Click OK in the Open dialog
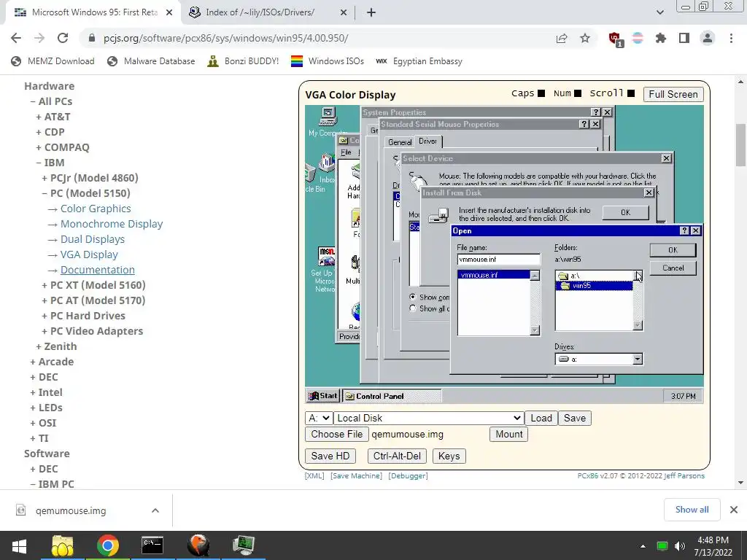 click(x=673, y=250)
